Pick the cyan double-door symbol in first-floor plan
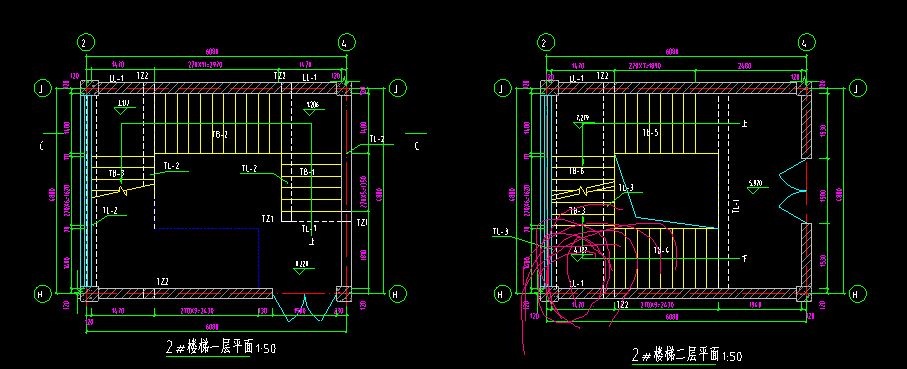907x369 pixels. [x=304, y=307]
